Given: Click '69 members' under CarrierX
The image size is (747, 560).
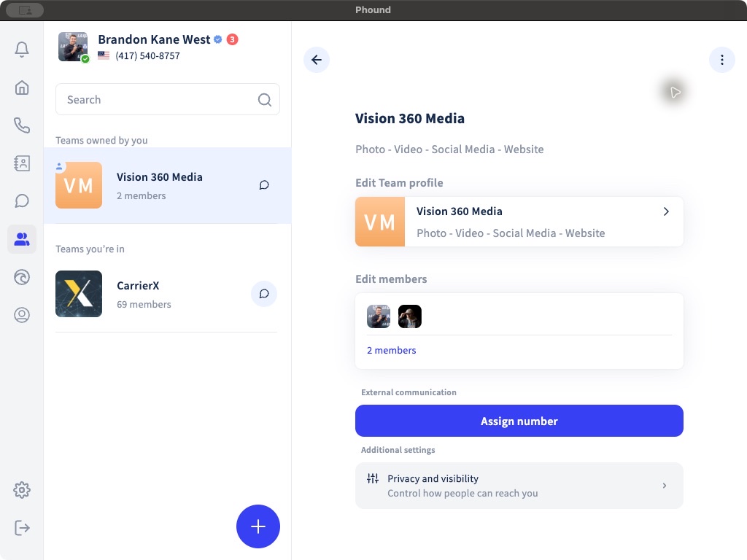Looking at the screenshot, I should coord(144,304).
